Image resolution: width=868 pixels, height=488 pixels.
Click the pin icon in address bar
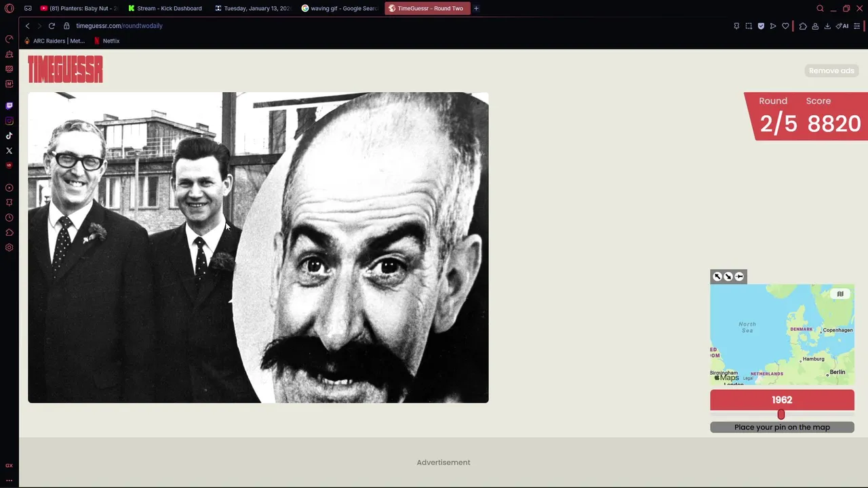736,26
